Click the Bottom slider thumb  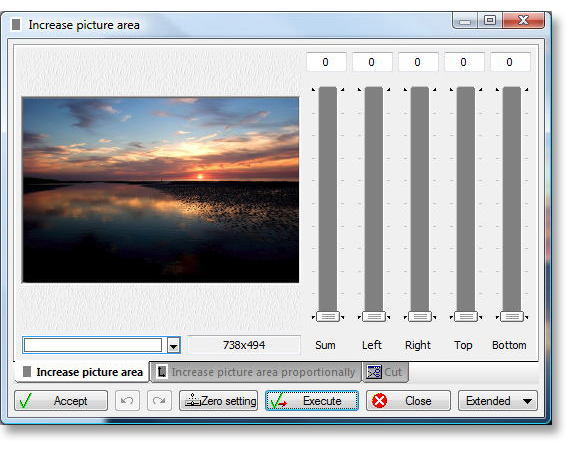pos(512,316)
